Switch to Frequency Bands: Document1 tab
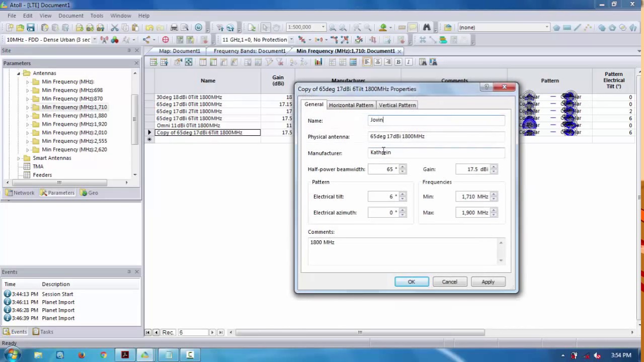644x362 pixels. [x=250, y=51]
